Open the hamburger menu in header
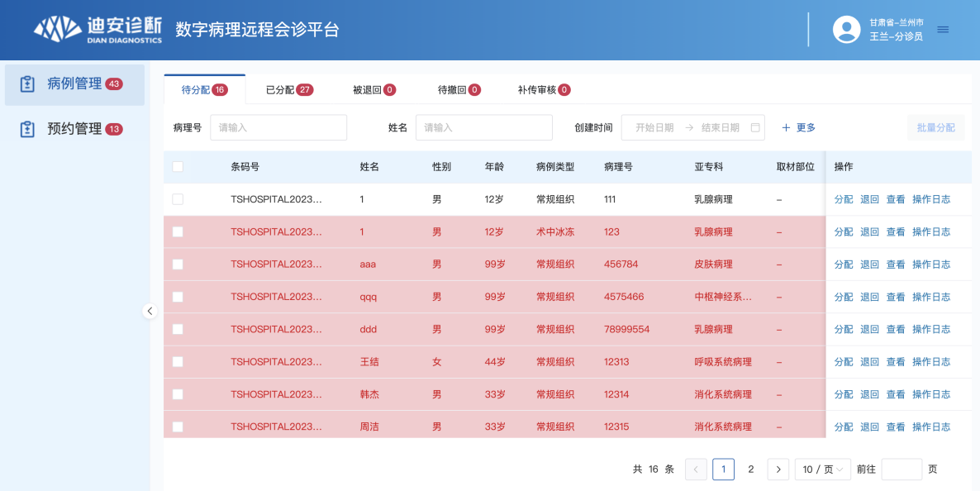The image size is (980, 491). tap(943, 30)
